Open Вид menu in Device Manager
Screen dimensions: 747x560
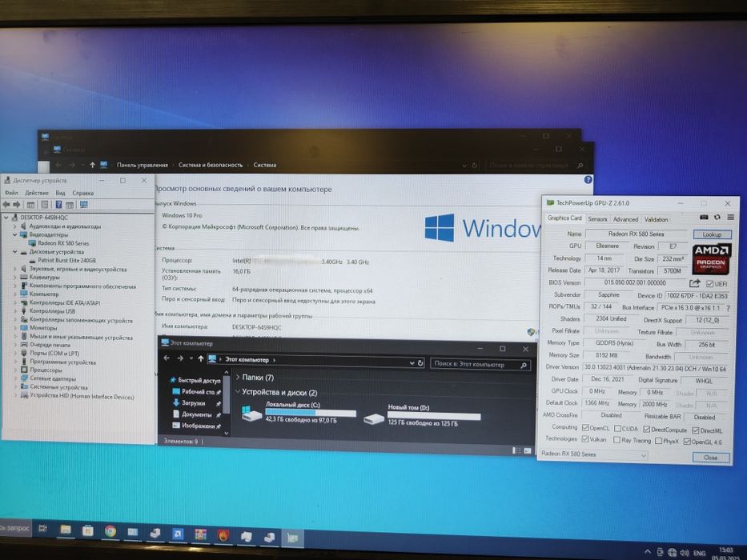coord(61,193)
